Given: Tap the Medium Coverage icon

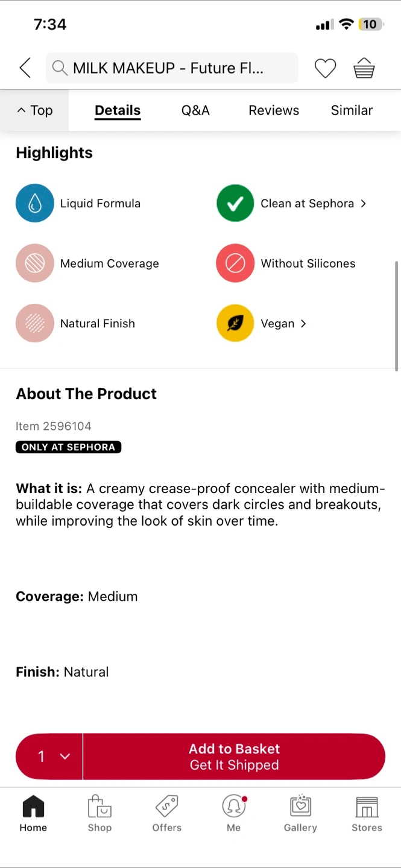Looking at the screenshot, I should (35, 263).
